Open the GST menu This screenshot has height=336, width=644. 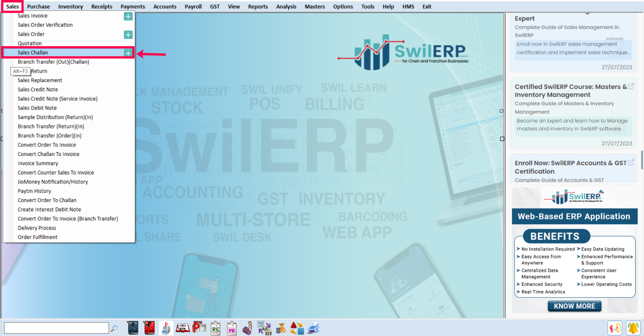coord(215,6)
